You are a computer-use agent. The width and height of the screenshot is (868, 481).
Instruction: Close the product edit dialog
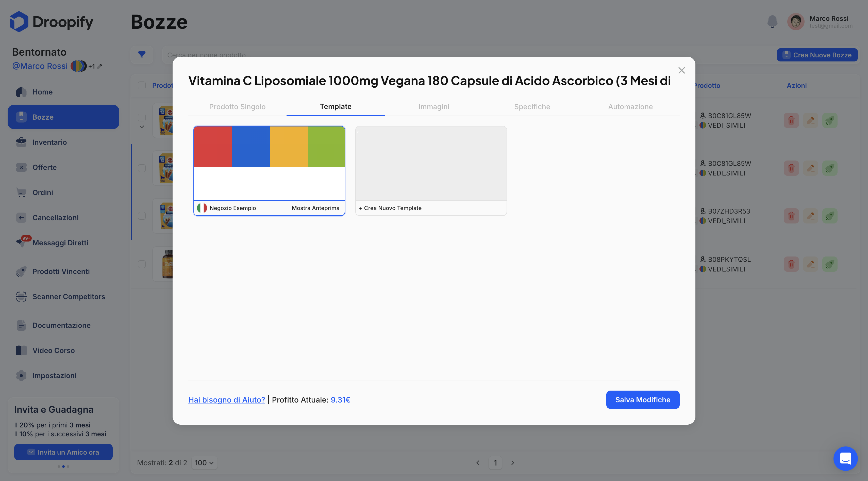(681, 70)
